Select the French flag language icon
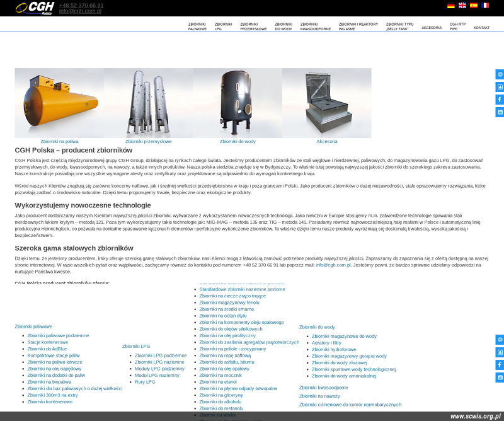 pyautogui.click(x=485, y=6)
